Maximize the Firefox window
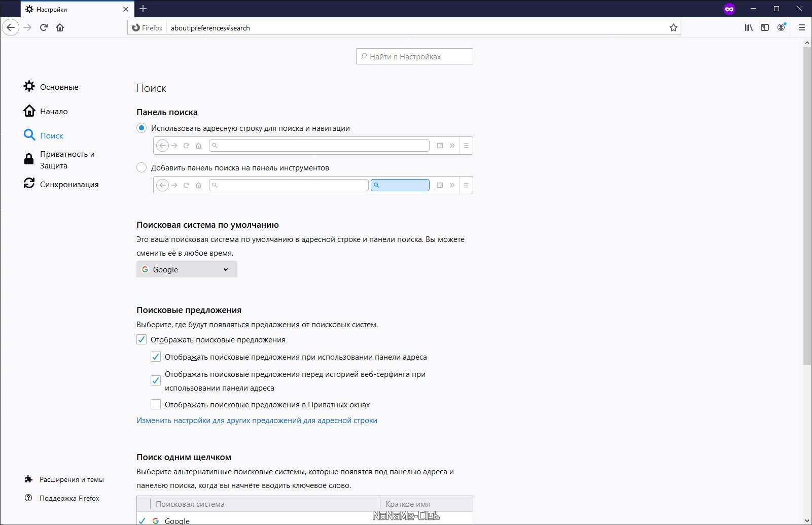This screenshot has width=812, height=525. 776,9
